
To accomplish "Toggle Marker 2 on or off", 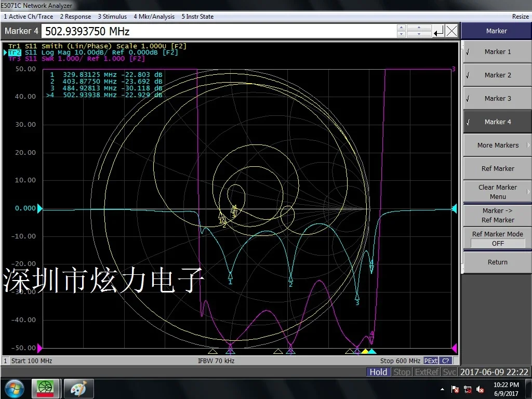I will tap(497, 75).
